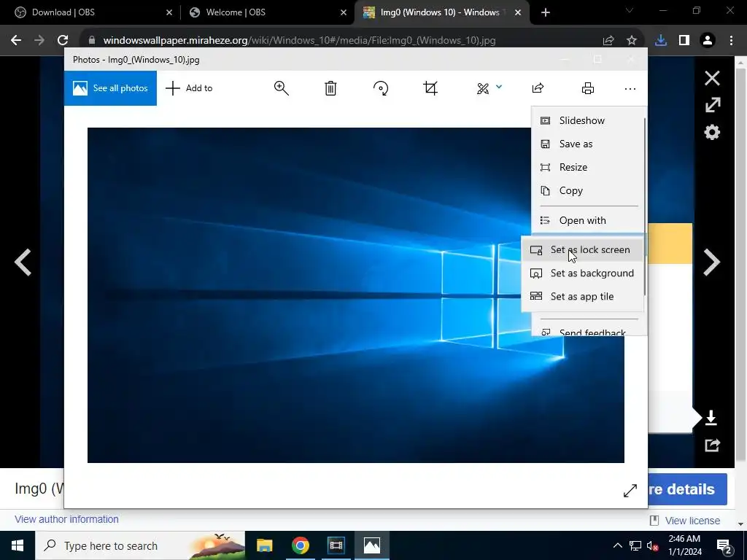Share the photo via share icon
The height and width of the screenshot is (560, 747).
pos(538,88)
